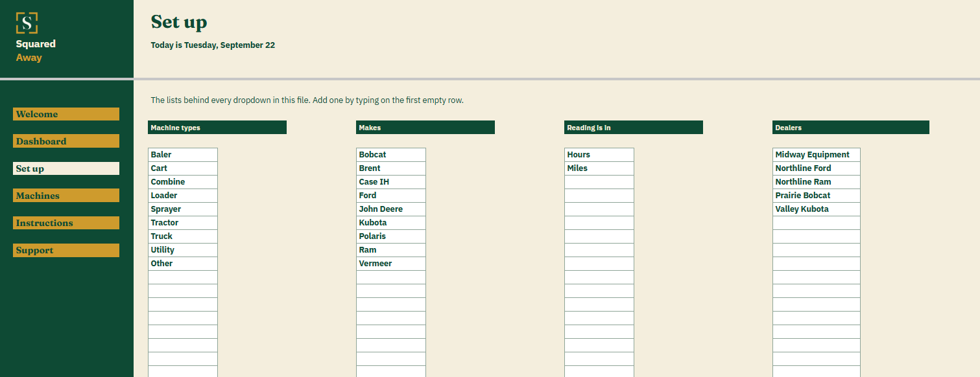Click first empty row under Dealers

tap(817, 223)
